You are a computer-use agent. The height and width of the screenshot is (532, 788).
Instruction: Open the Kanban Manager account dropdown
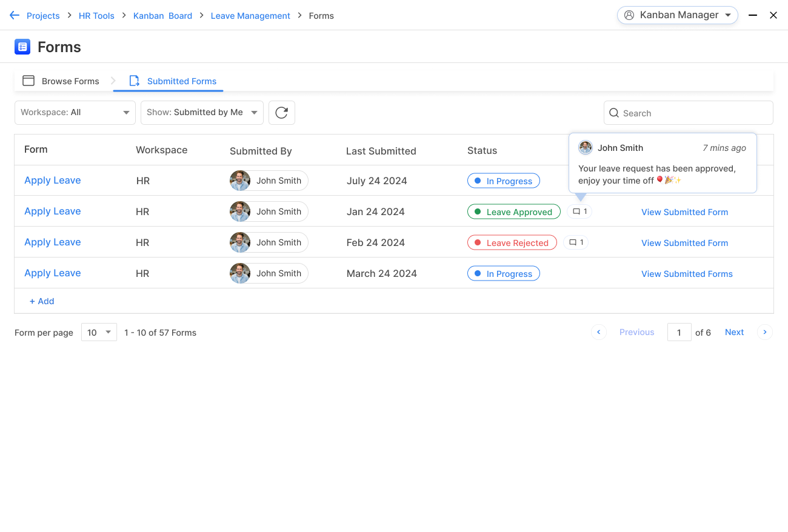(677, 15)
